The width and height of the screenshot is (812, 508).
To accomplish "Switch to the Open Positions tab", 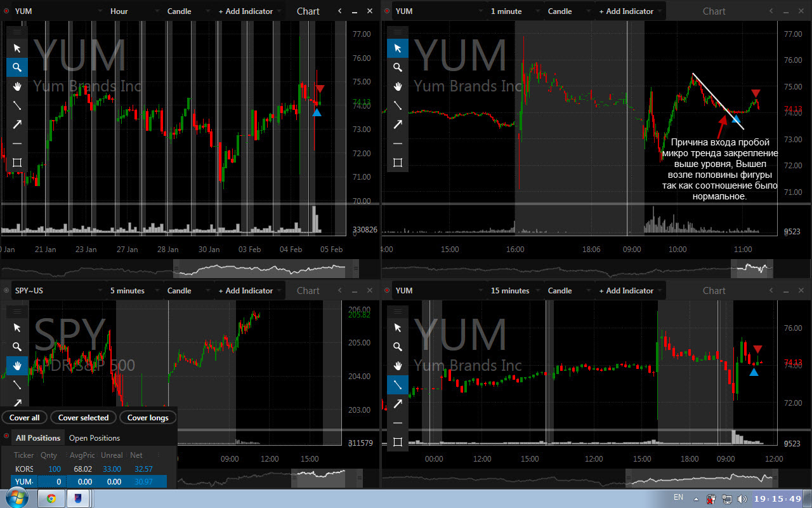I will point(95,438).
